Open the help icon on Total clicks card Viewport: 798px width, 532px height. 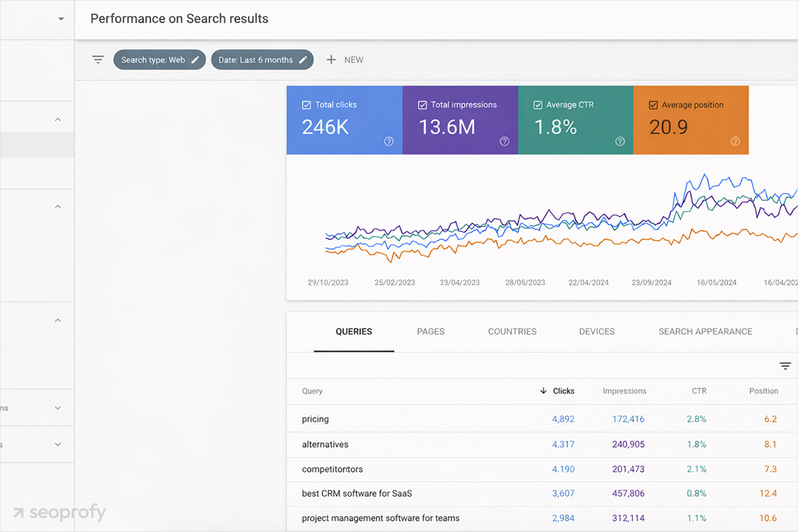(389, 141)
